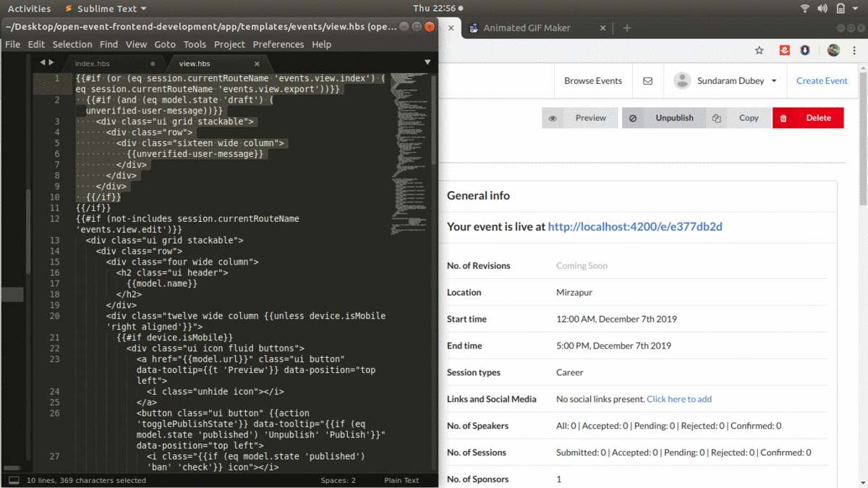Click the copy icon on Copy button

[716, 118]
